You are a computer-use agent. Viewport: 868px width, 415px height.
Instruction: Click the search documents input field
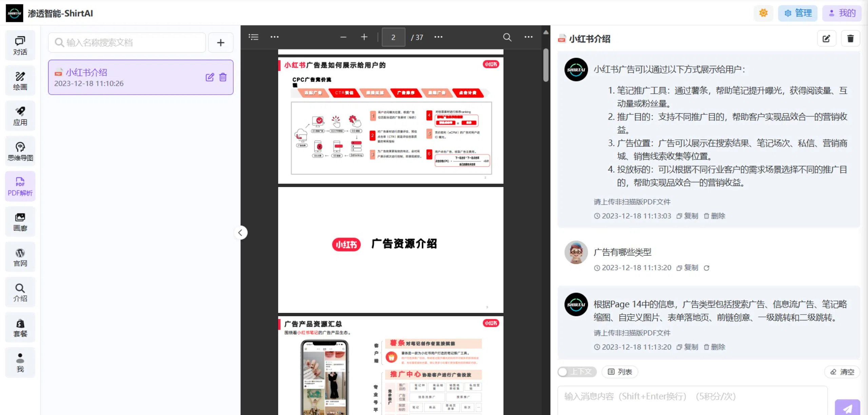(127, 42)
